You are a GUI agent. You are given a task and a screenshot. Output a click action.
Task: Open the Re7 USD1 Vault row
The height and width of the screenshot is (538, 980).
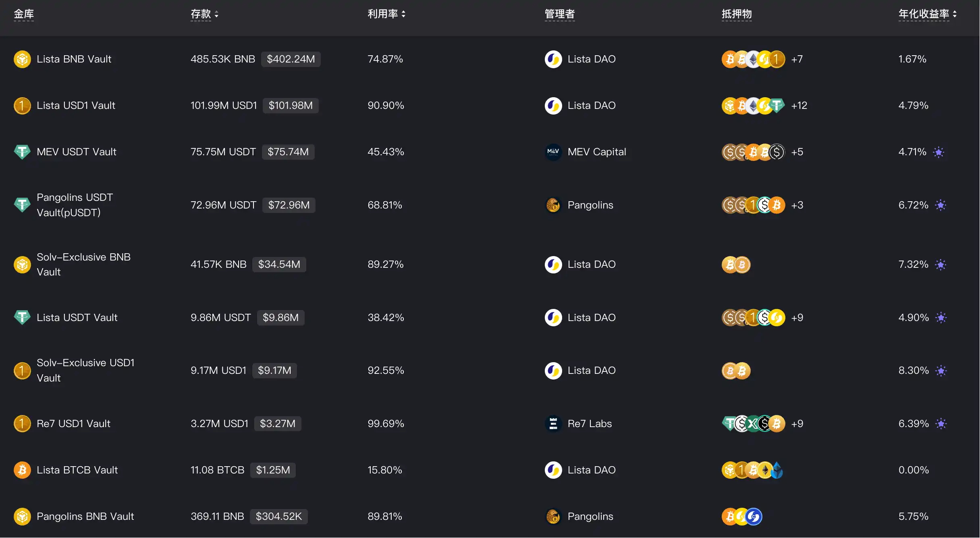[x=73, y=424]
